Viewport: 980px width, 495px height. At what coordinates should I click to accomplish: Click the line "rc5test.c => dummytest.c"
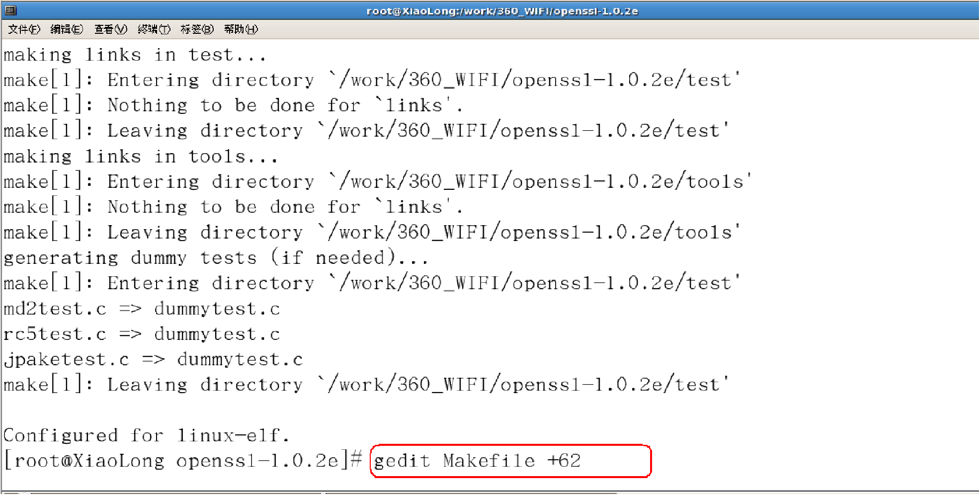point(142,334)
